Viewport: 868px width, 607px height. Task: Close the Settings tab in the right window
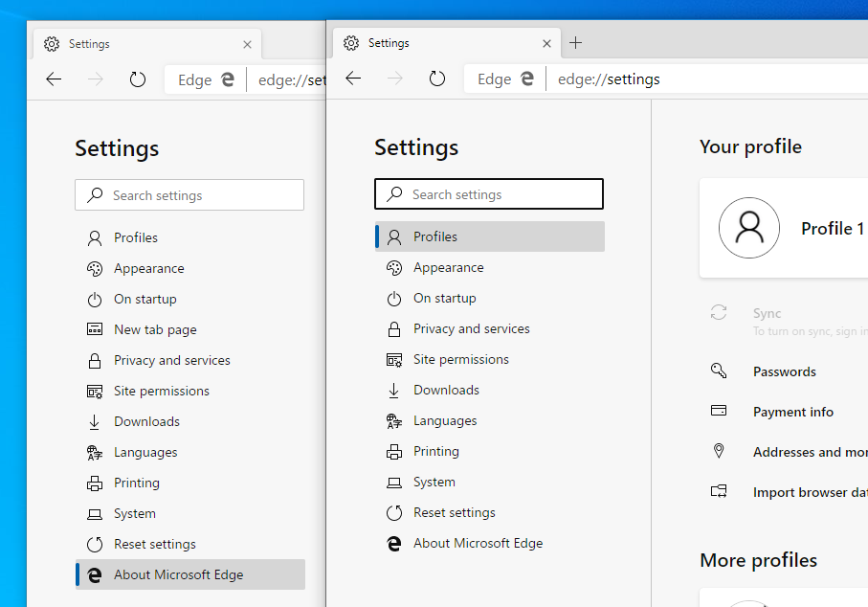pos(547,43)
